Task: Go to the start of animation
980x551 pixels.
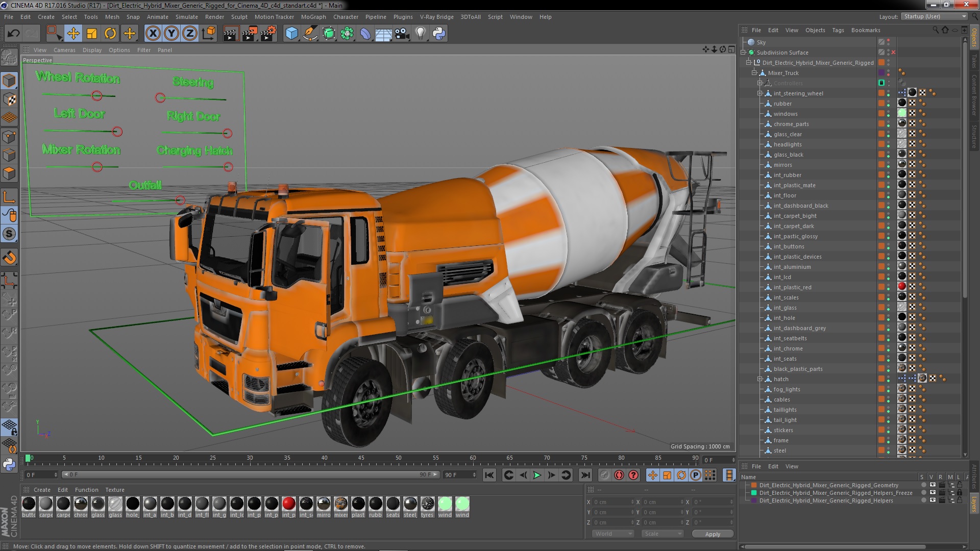Action: click(489, 475)
